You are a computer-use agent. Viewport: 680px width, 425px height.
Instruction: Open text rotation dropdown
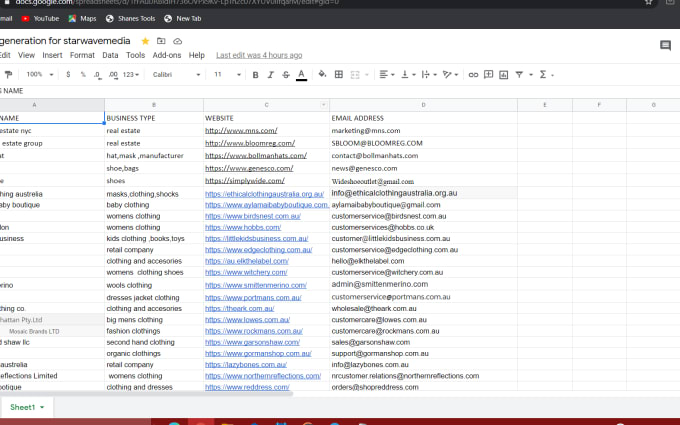click(x=450, y=75)
